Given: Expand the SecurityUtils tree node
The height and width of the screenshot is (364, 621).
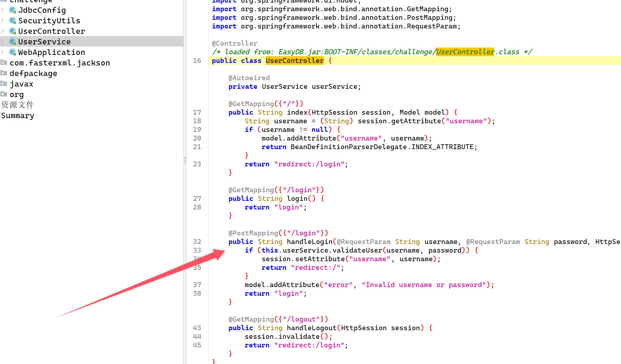Looking at the screenshot, I should tap(3, 21).
